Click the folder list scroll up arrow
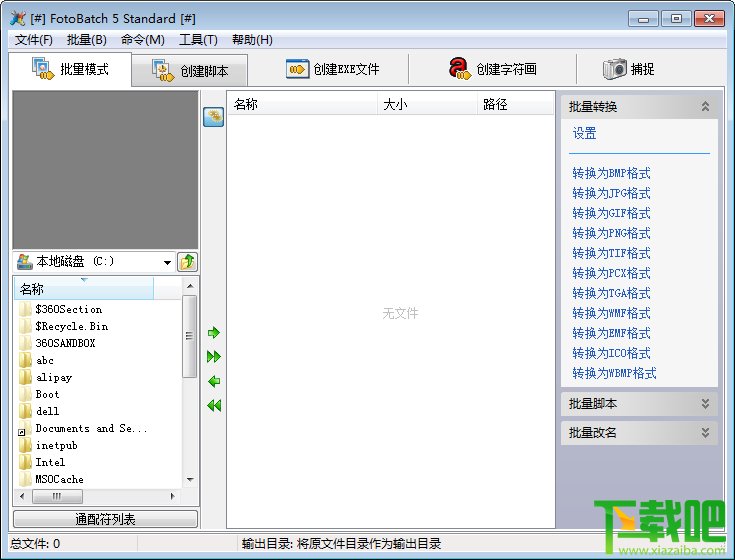This screenshot has height=560, width=735. click(x=190, y=286)
